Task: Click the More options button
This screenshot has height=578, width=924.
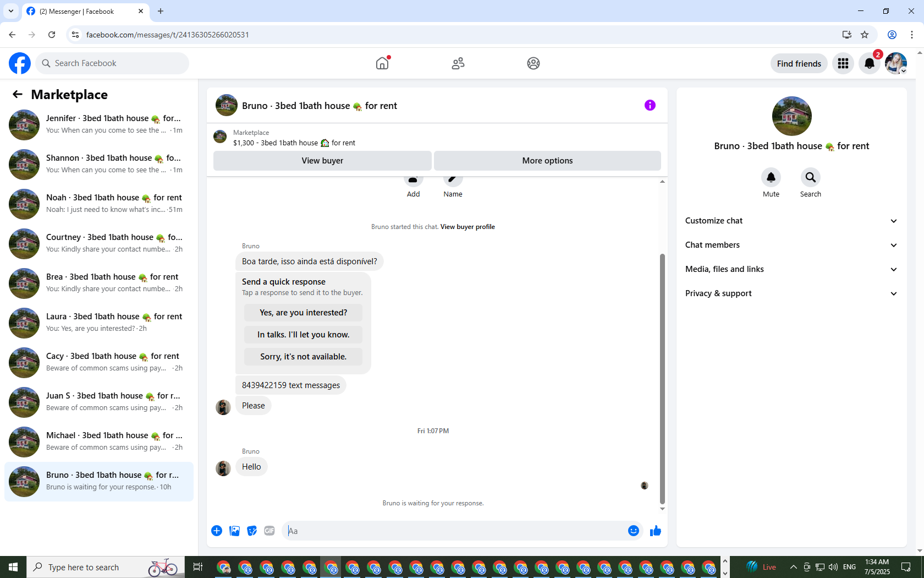Action: [x=547, y=161]
